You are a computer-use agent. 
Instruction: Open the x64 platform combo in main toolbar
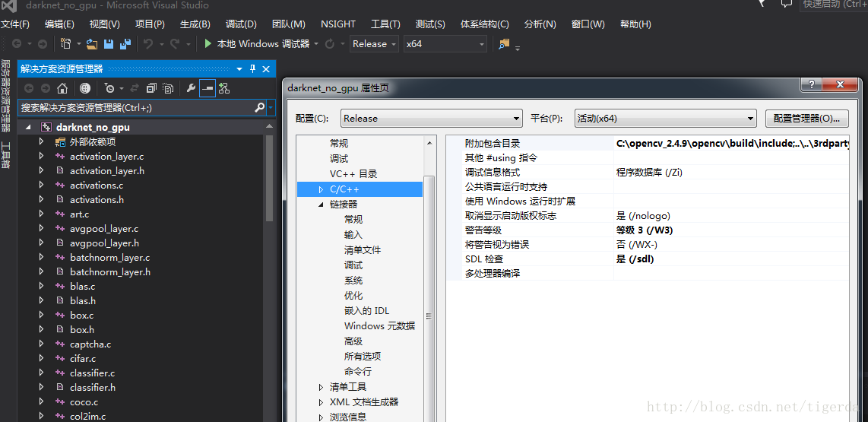click(x=445, y=44)
